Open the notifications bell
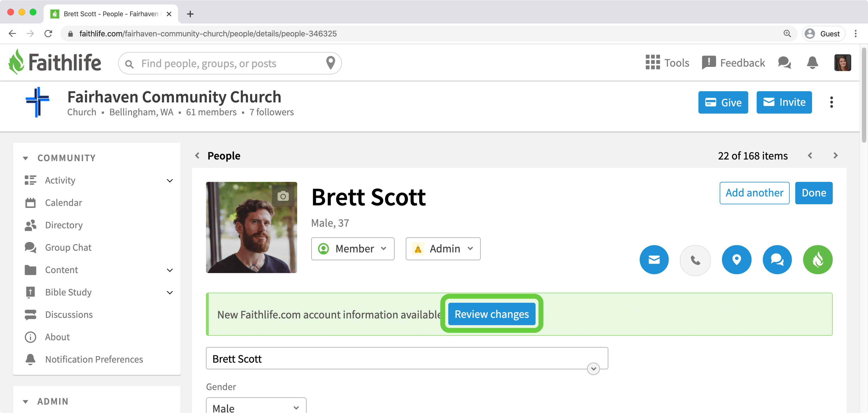The height and width of the screenshot is (413, 868). pos(812,63)
